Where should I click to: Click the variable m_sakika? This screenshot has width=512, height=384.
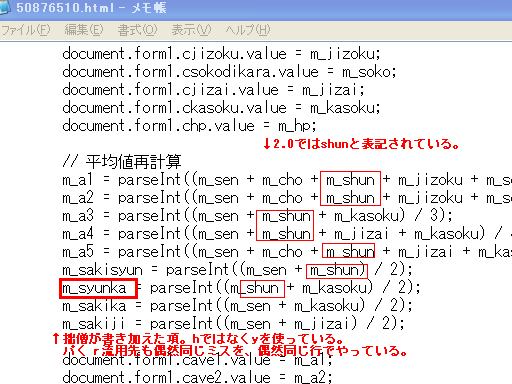click(94, 306)
